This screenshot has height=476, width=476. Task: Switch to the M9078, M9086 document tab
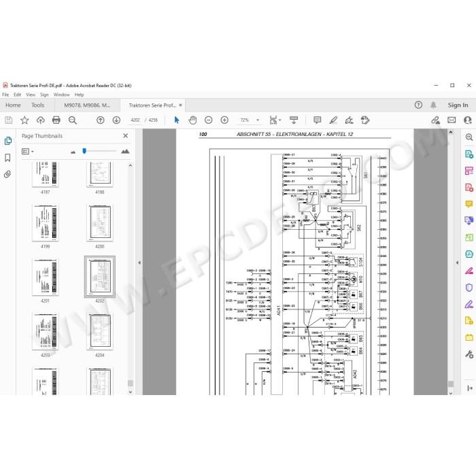pos(87,105)
